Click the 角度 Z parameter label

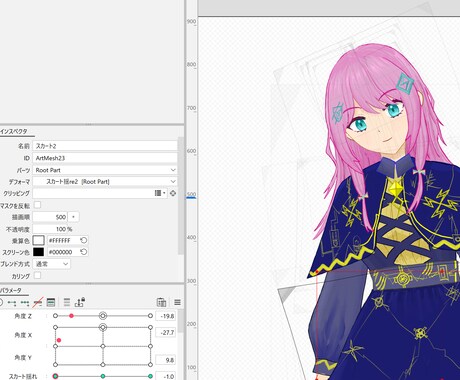(23, 316)
